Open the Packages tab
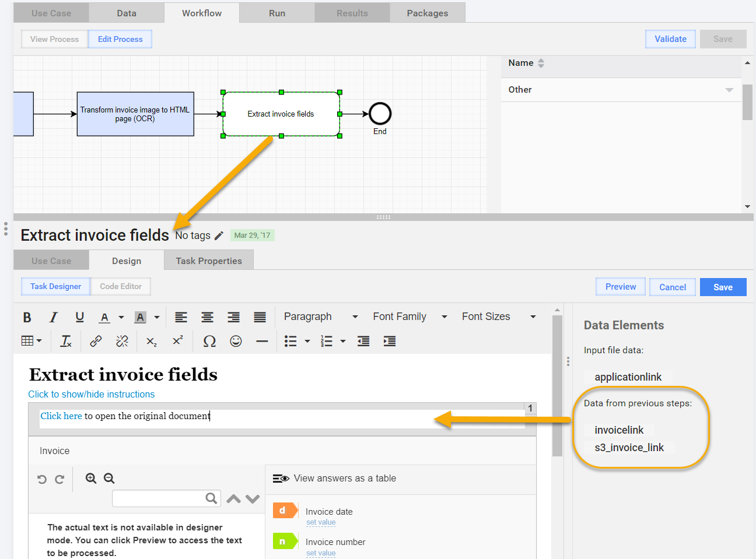Image resolution: width=756 pixels, height=559 pixels. (x=428, y=13)
